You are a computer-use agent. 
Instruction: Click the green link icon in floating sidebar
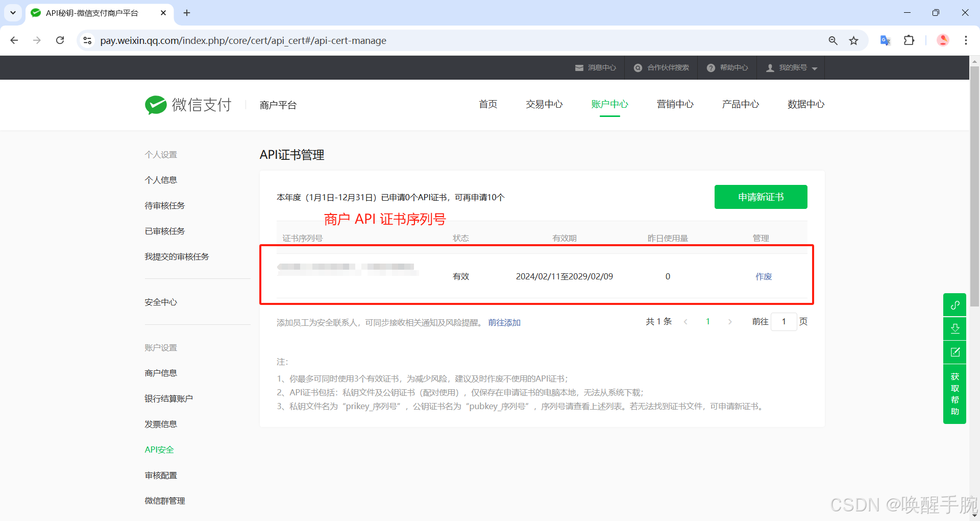pos(954,305)
